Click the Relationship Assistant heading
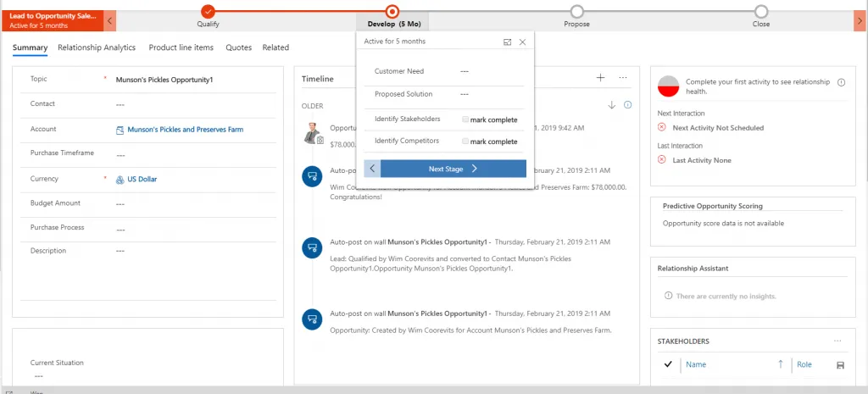Image resolution: width=868 pixels, height=394 pixels. (x=693, y=269)
